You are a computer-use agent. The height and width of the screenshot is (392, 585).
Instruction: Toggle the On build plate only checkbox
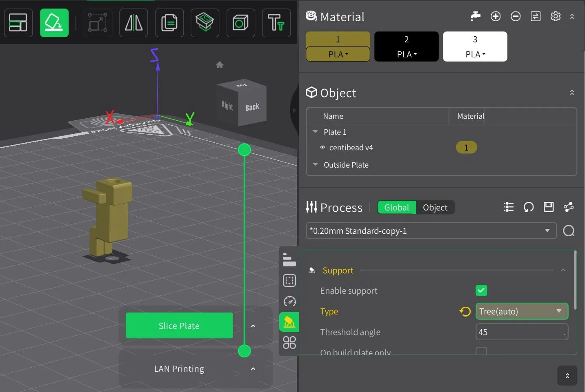(x=481, y=351)
